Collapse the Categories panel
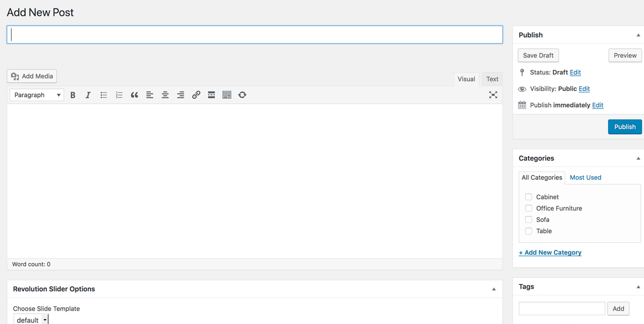Viewport: 644px width, 324px height. click(638, 159)
